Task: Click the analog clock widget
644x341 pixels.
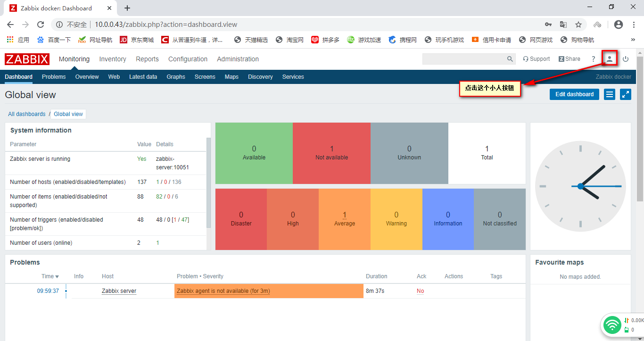Action: click(580, 186)
